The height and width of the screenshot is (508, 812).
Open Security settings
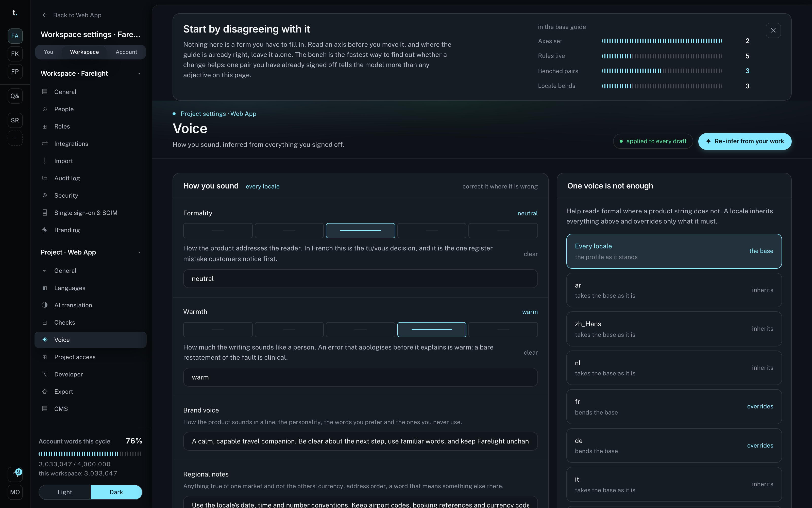[90, 196]
